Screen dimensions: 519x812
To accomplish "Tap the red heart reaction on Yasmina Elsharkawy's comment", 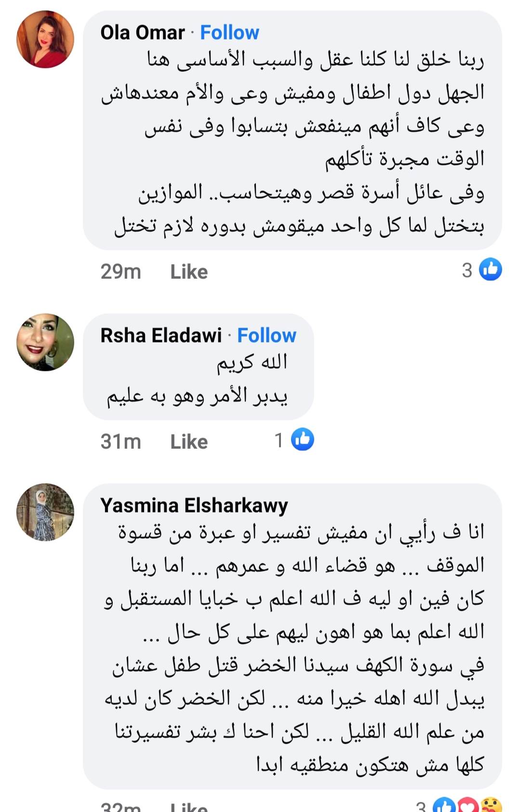I will (x=467, y=806).
